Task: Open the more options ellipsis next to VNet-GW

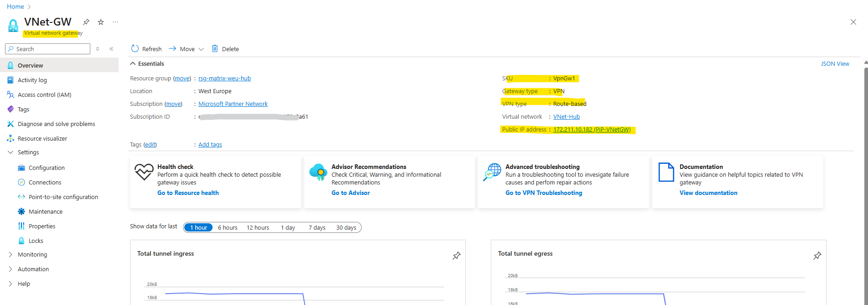Action: [x=115, y=22]
